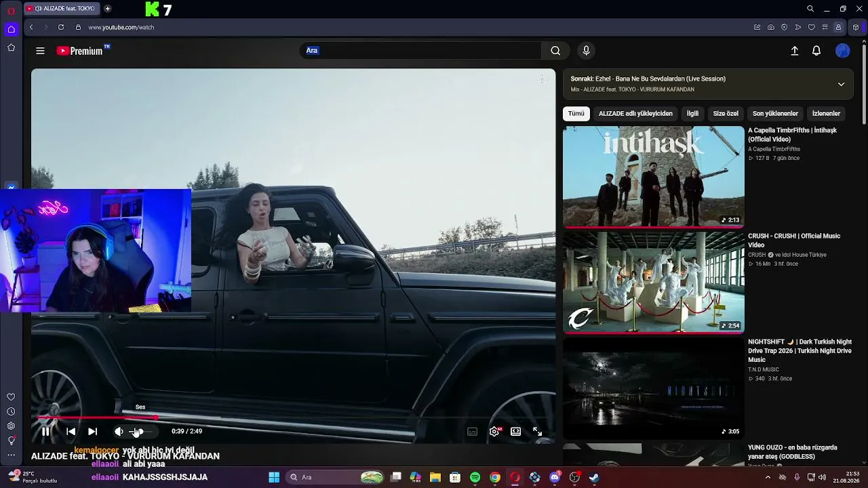The width and height of the screenshot is (868, 488).
Task: Skip to the next video in player
Action: pyautogui.click(x=92, y=431)
